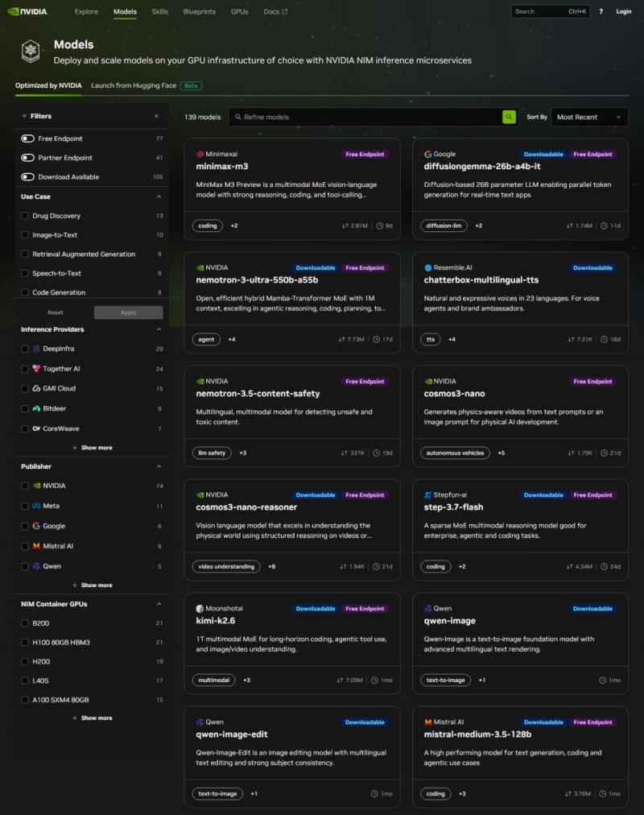
Task: Click the autonomous vehicles tag chip
Action: tap(455, 453)
